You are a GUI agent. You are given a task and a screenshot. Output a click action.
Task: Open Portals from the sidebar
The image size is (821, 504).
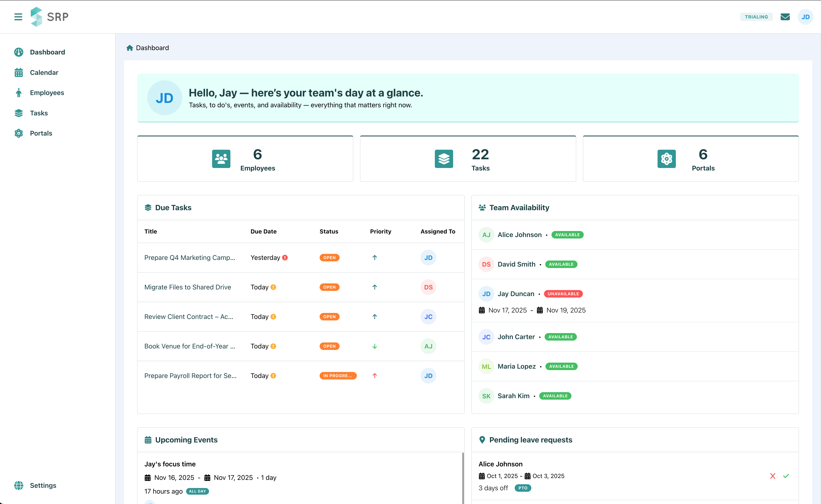(x=41, y=133)
